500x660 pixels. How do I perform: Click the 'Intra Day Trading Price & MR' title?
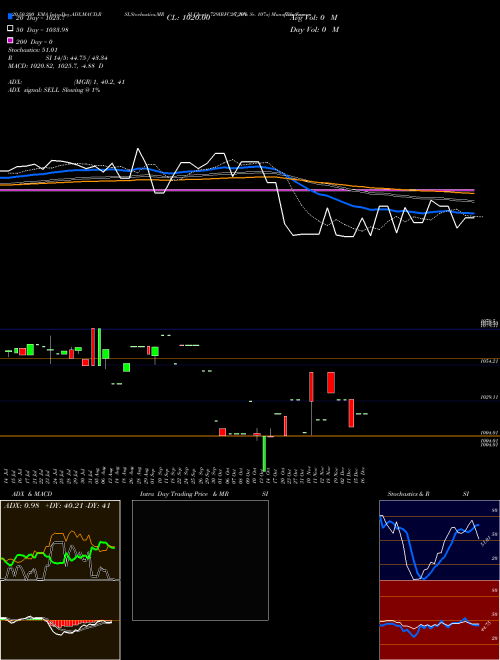pos(184,494)
